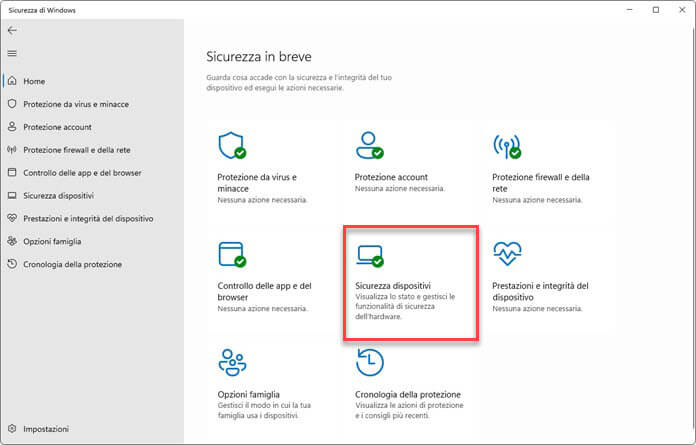
Task: Click the heart icon beside Prestazioni e integrità sidebar
Action: [x=12, y=218]
